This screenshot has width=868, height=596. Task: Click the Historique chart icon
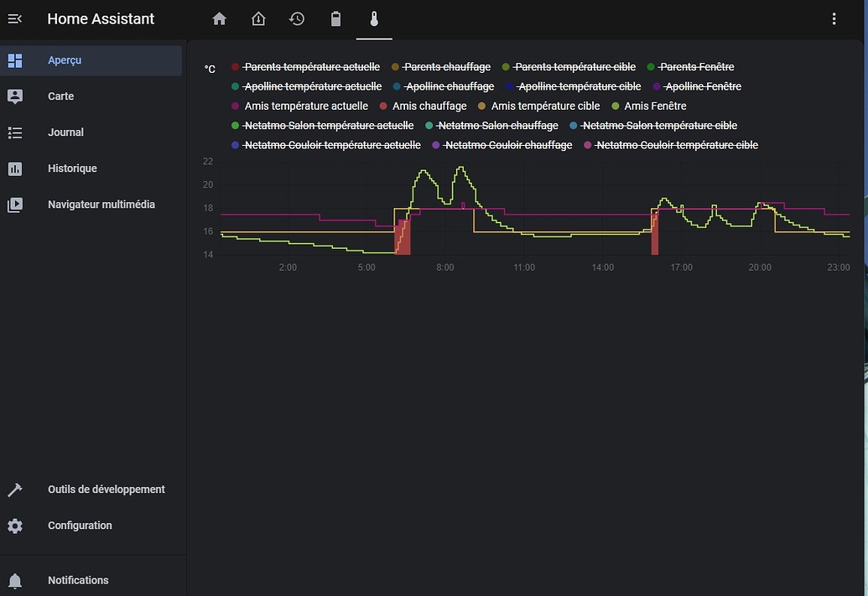(x=15, y=168)
